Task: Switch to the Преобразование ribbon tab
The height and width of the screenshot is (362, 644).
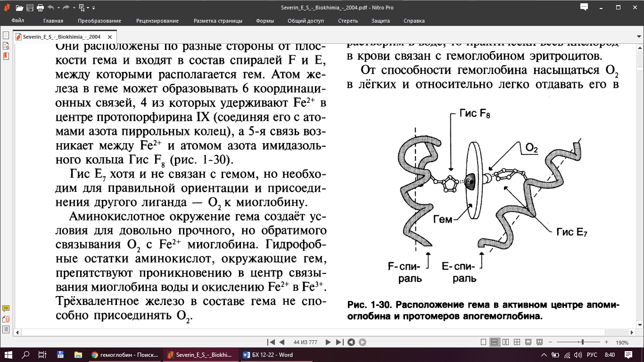Action: (99, 21)
